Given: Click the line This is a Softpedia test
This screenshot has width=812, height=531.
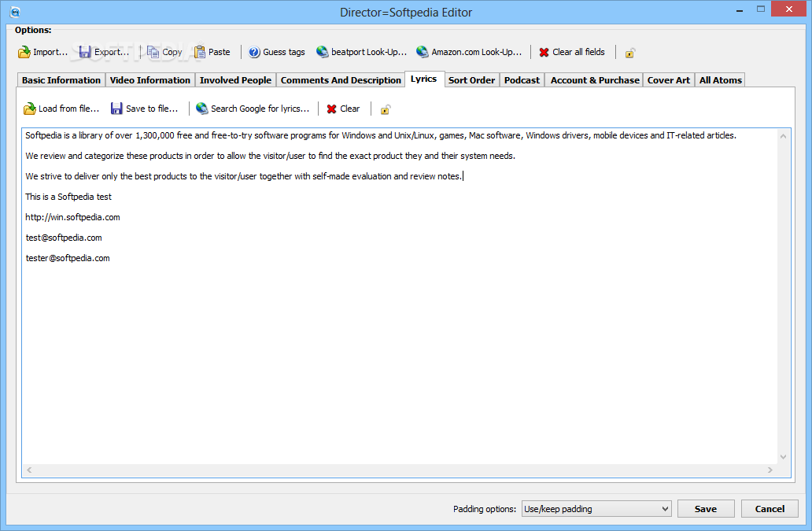Looking at the screenshot, I should click(68, 197).
